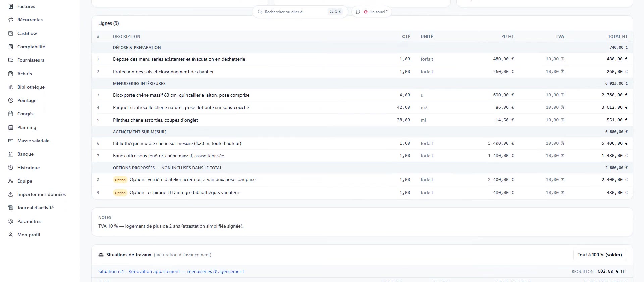Open the Factures sidebar icon
Viewport: 644px width, 282px height.
click(x=11, y=6)
